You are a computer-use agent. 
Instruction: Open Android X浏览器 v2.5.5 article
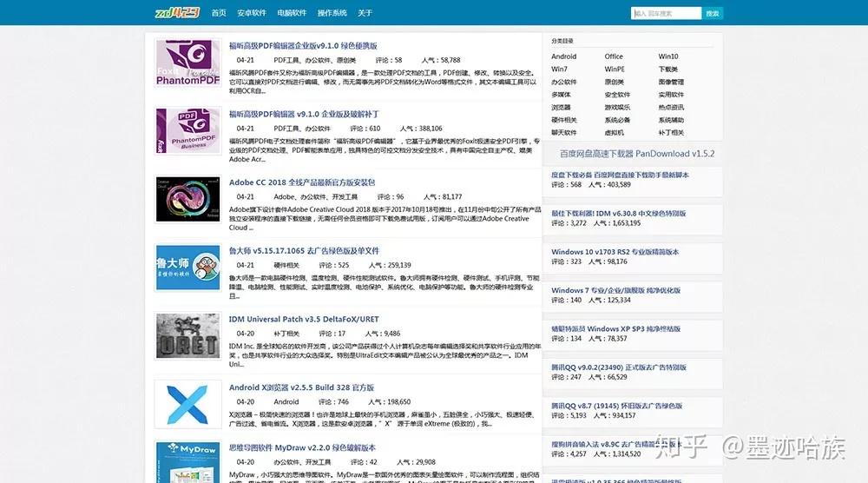coord(302,387)
